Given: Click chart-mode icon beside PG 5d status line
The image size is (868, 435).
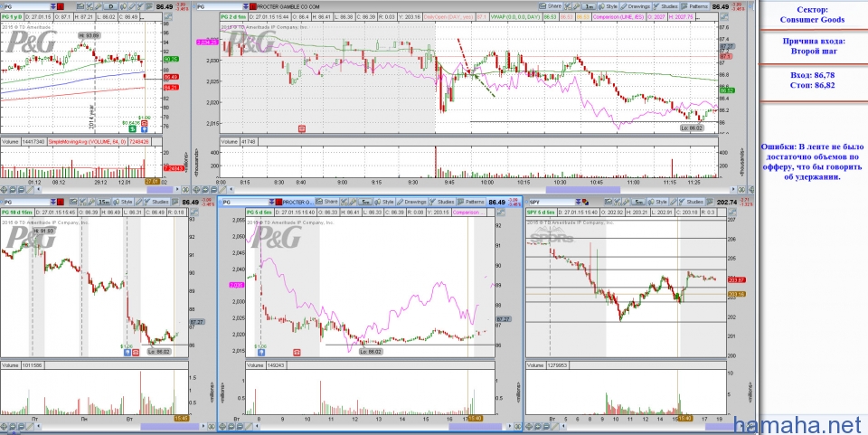Looking at the screenshot, I should tap(500, 212).
